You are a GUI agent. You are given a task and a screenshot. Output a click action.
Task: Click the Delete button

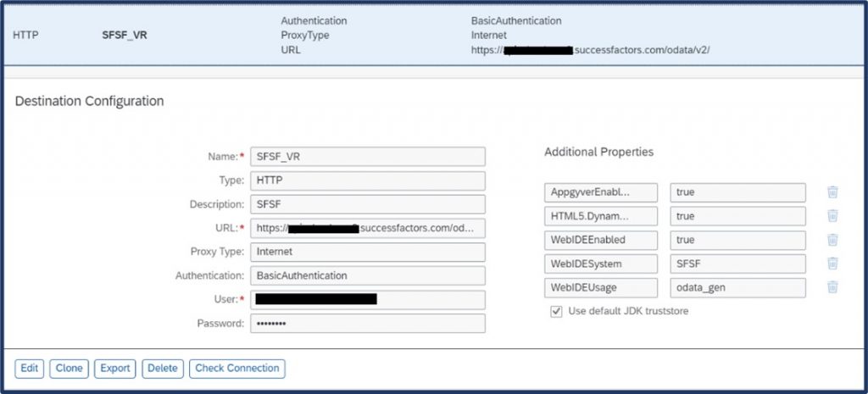click(x=163, y=369)
